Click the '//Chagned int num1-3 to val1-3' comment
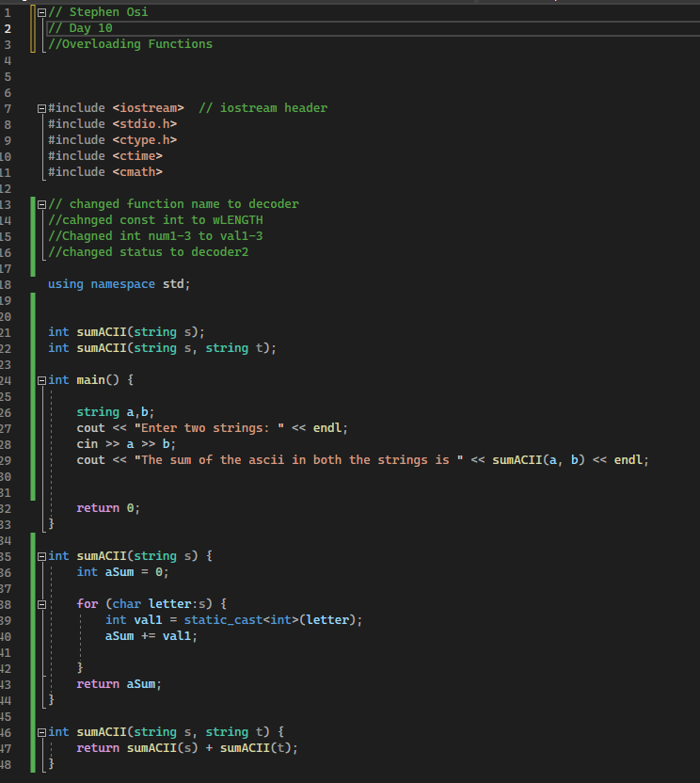700x783 pixels. tap(155, 235)
